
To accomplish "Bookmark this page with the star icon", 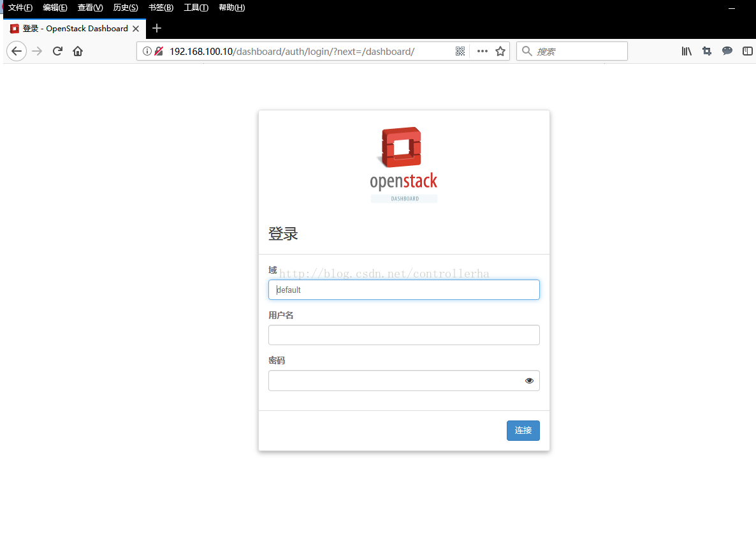I will pos(500,51).
